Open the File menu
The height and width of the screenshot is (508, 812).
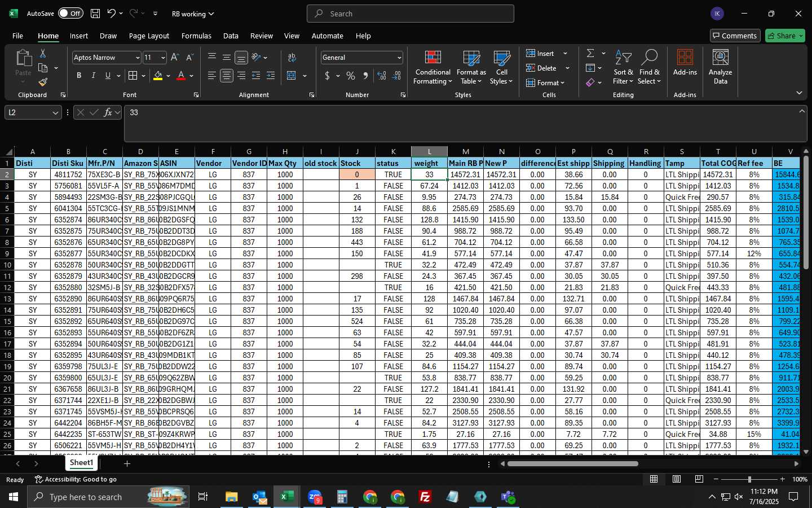coord(17,36)
